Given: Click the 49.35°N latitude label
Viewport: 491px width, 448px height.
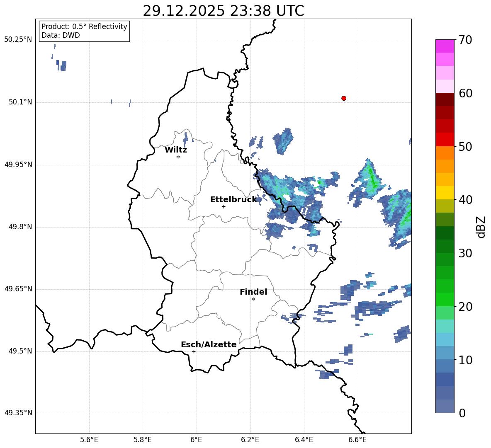Looking at the screenshot, I should click(18, 413).
